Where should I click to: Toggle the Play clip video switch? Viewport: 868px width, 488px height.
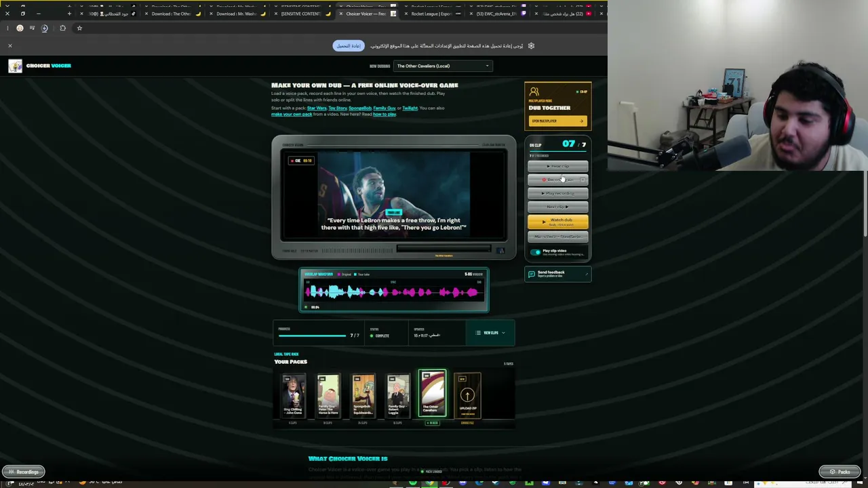[x=536, y=252]
